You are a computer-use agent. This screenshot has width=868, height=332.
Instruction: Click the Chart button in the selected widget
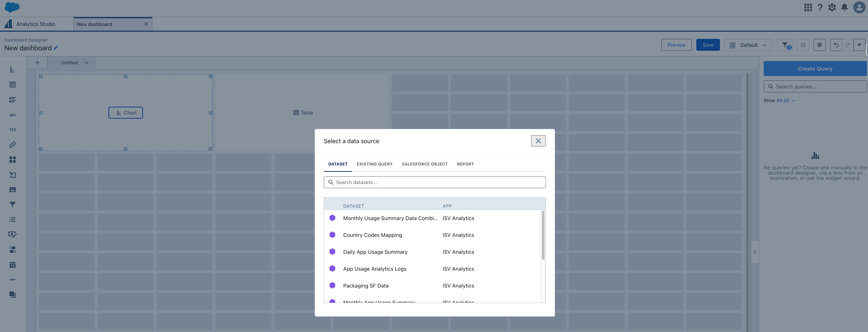coord(125,113)
